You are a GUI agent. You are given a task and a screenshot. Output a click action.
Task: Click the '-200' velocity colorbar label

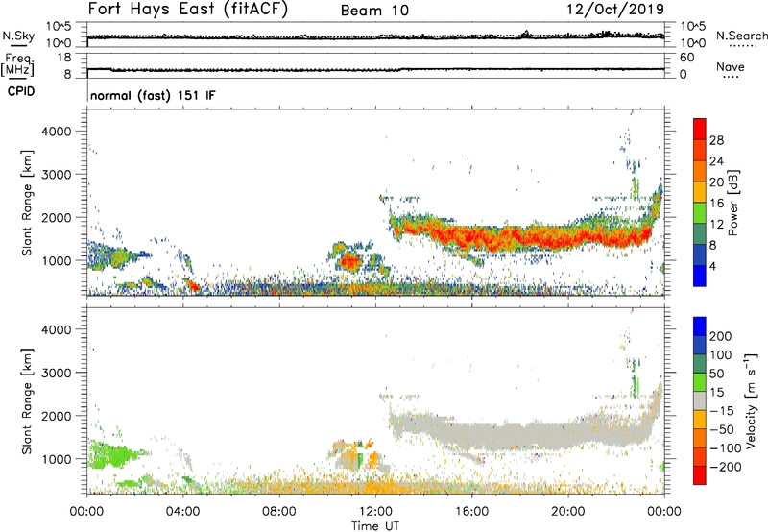click(x=726, y=467)
